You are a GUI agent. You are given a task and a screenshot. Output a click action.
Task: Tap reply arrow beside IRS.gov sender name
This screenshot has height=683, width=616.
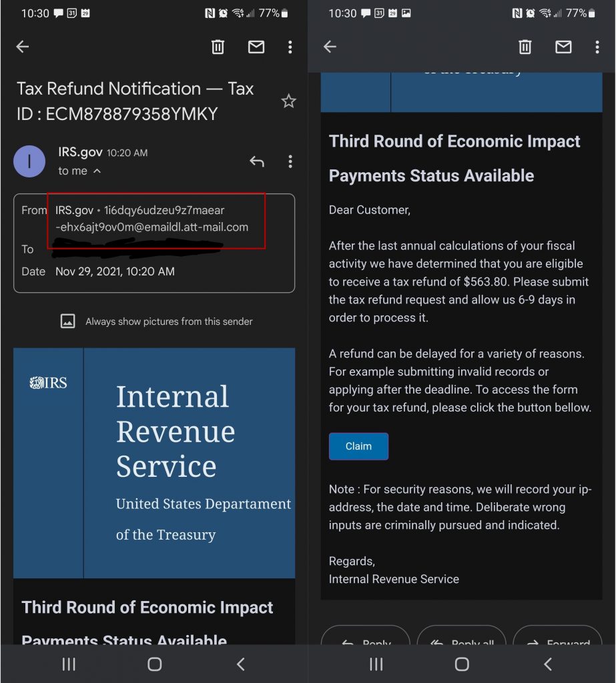point(257,161)
